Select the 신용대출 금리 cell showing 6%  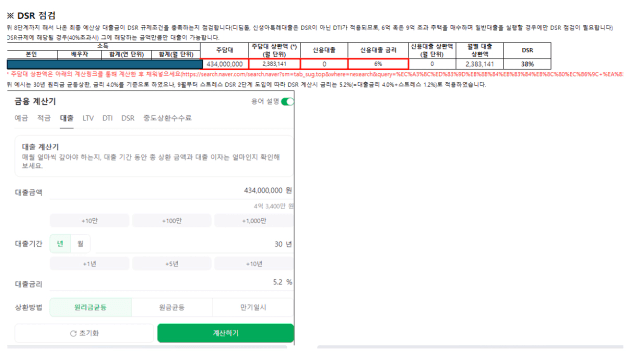tap(378, 64)
